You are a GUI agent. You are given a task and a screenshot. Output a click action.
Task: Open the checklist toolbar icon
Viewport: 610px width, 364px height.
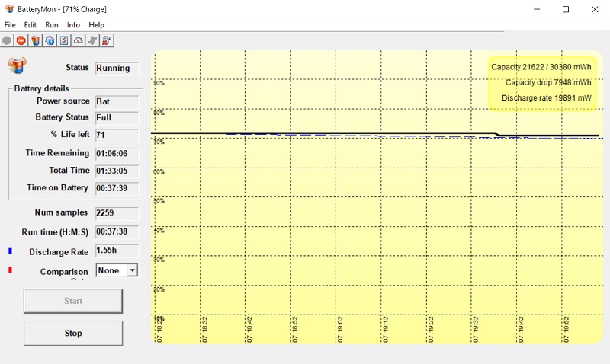pyautogui.click(x=64, y=40)
